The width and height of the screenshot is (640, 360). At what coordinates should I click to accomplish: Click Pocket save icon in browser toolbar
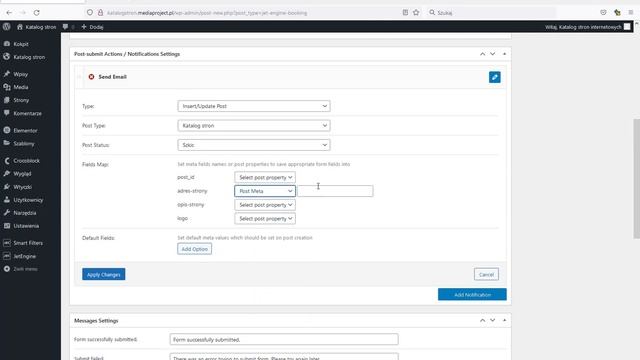(603, 13)
